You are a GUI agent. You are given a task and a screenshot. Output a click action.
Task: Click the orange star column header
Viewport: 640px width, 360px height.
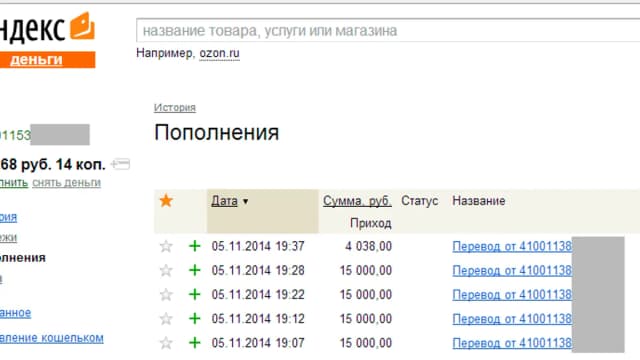pyautogui.click(x=166, y=201)
